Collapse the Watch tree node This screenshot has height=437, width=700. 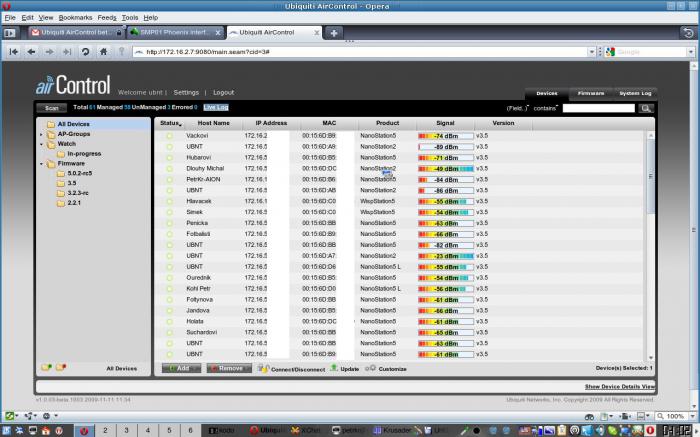pyautogui.click(x=41, y=144)
